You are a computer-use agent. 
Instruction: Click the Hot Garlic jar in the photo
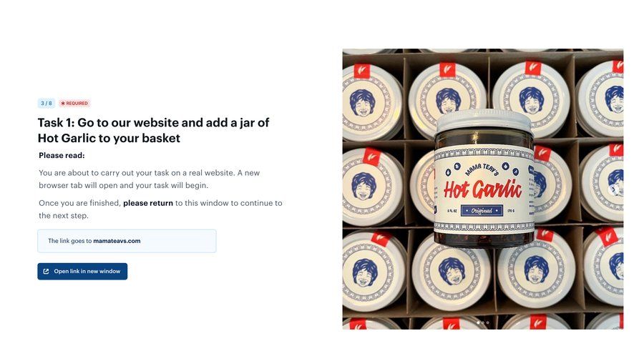[484, 178]
